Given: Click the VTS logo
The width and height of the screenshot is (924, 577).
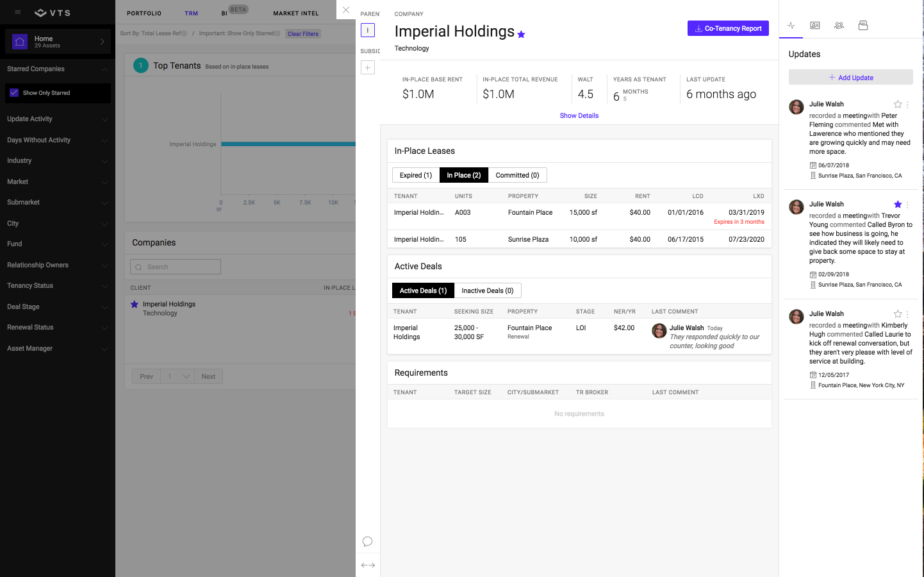Looking at the screenshot, I should tap(53, 13).
